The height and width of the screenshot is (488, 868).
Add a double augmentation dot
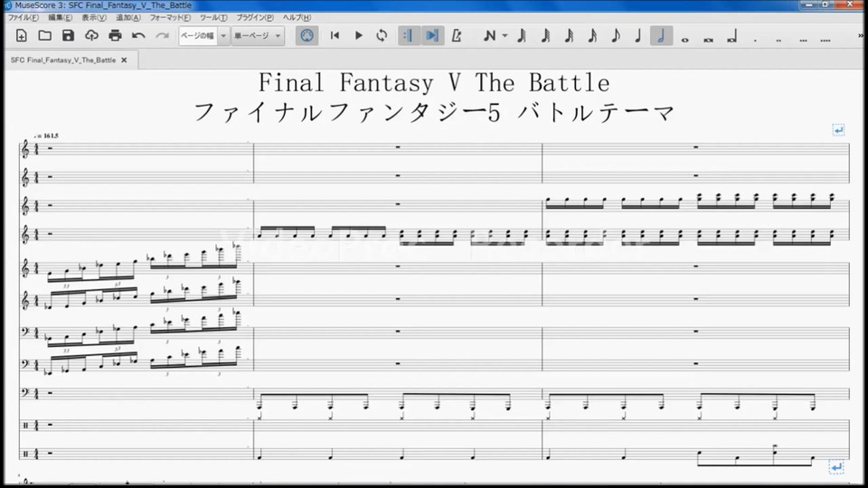778,40
